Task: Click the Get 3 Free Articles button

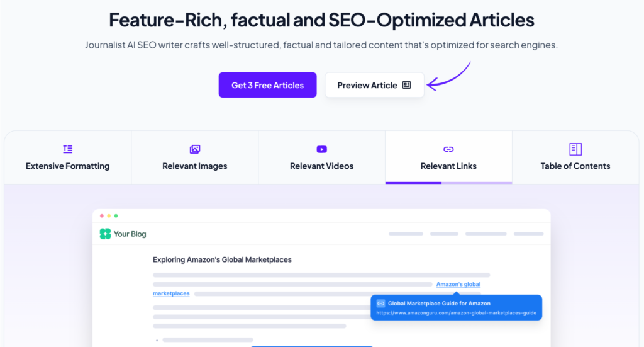Action: [x=267, y=85]
